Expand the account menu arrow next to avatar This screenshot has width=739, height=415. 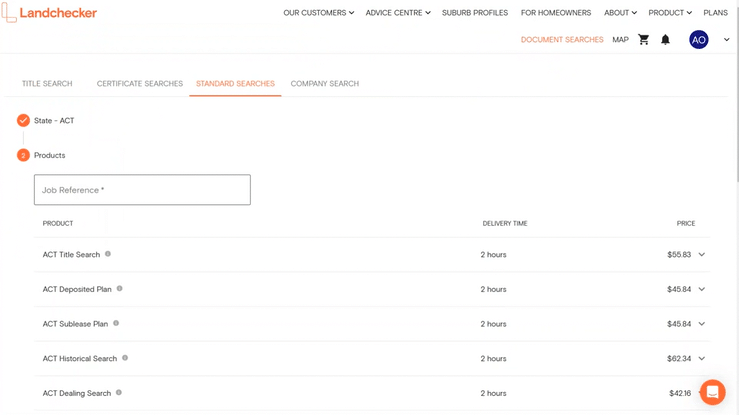(726, 40)
